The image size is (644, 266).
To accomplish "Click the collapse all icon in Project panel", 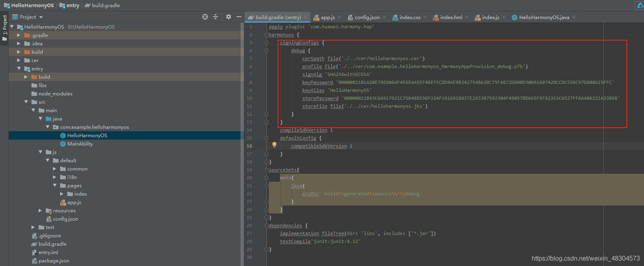I will (x=215, y=17).
